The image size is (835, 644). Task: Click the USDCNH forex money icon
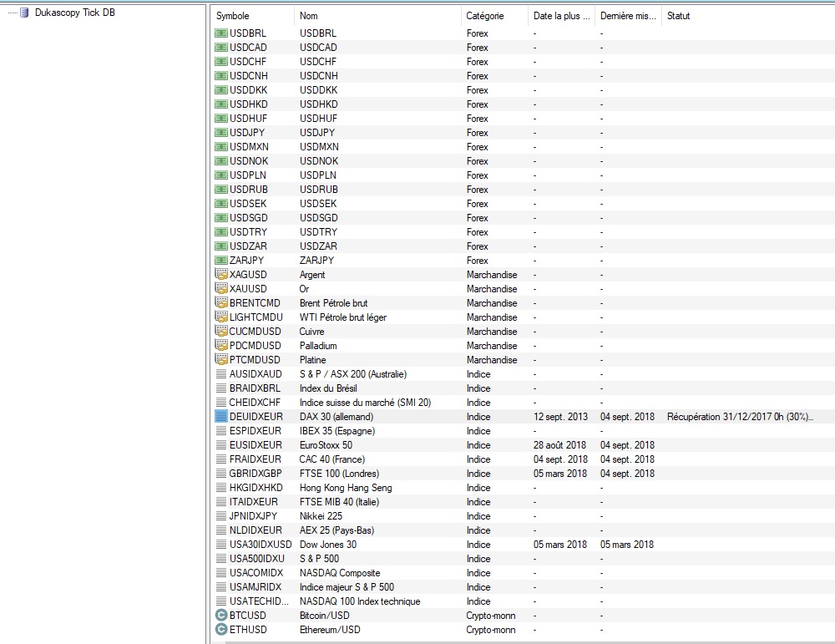(221, 76)
